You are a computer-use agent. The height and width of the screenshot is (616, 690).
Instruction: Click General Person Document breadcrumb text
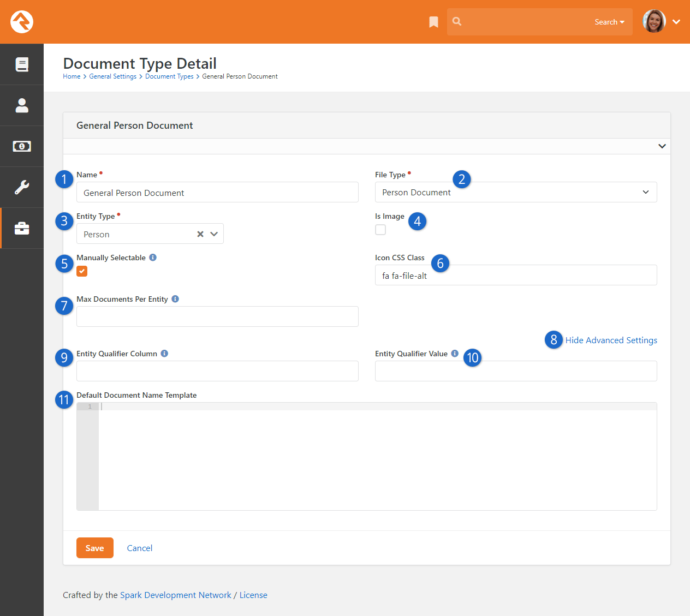(240, 76)
